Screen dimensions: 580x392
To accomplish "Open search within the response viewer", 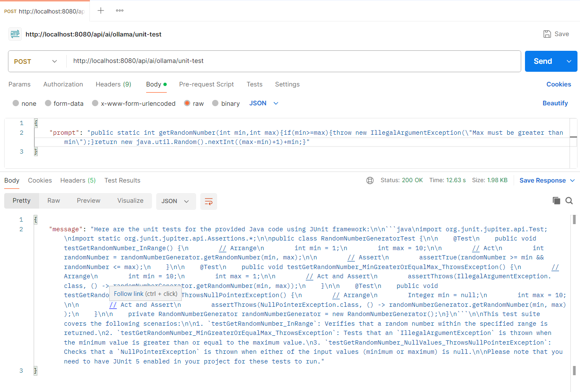I will pos(569,201).
